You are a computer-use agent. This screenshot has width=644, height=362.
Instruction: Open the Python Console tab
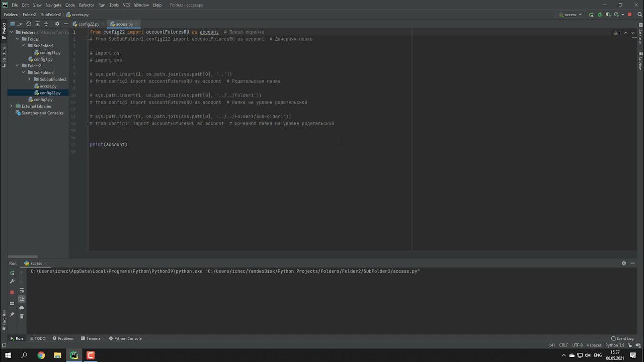(125, 338)
